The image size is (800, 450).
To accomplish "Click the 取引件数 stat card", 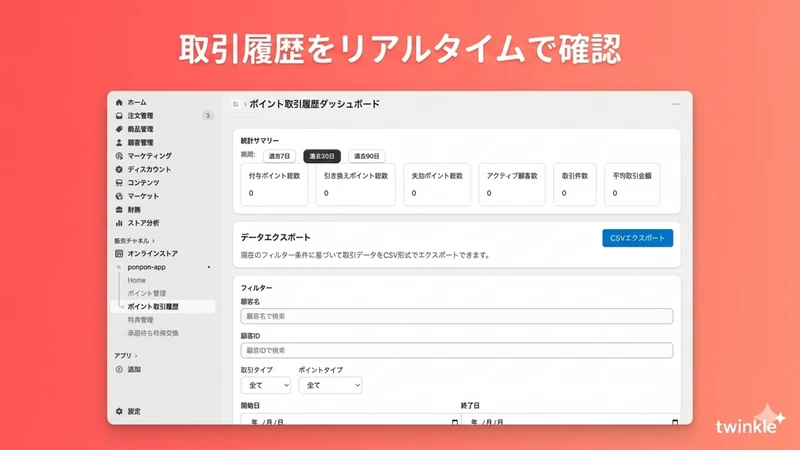I will click(574, 185).
